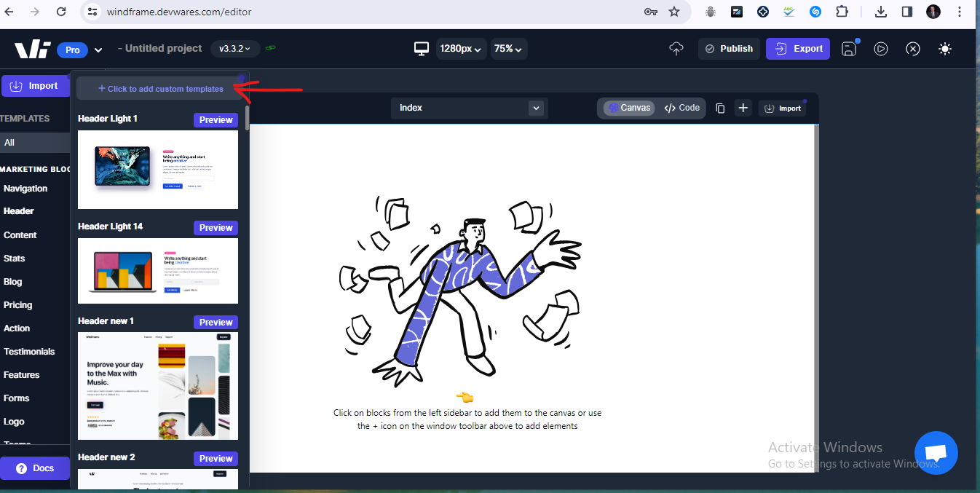Image resolution: width=980 pixels, height=493 pixels.
Task: Bookmark this page with star icon
Action: click(674, 12)
